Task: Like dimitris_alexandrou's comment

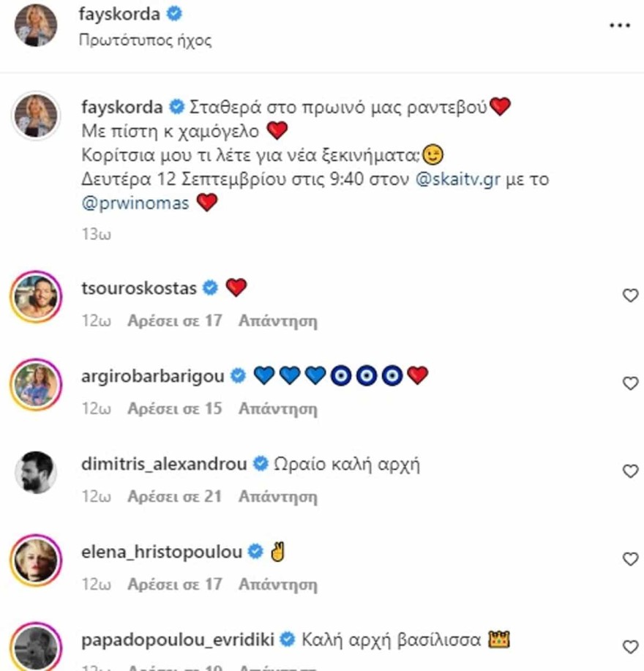Action: point(629,473)
